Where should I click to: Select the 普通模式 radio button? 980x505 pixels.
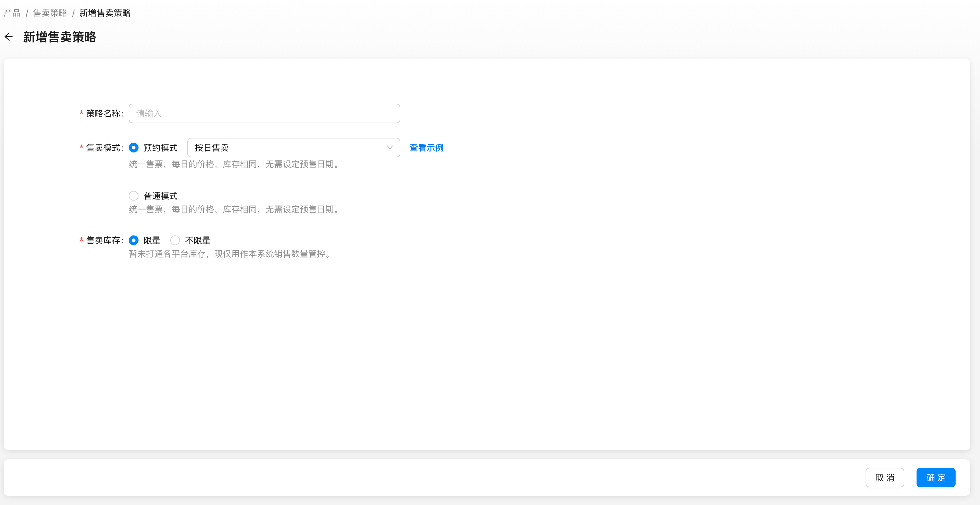[x=134, y=196]
